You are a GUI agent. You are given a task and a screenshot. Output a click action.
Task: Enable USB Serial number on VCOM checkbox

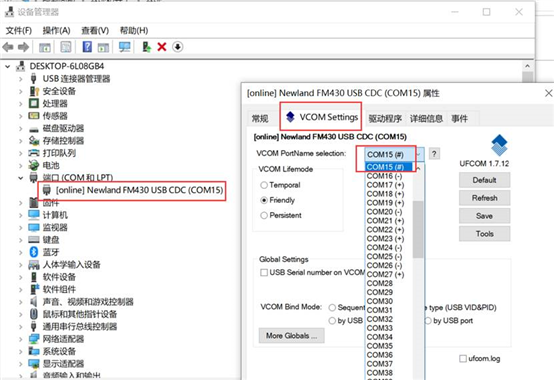tap(264, 273)
